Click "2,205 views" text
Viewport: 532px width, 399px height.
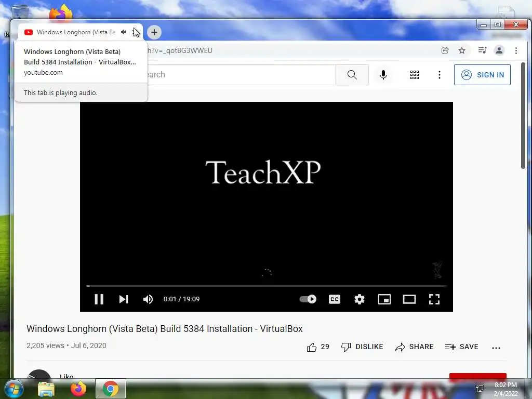tap(45, 345)
